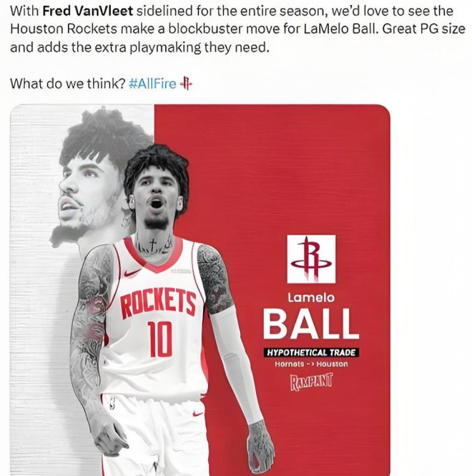The width and height of the screenshot is (472, 476).
Task: Click the NBA logo on the shorts waistband
Action: [x=112, y=403]
